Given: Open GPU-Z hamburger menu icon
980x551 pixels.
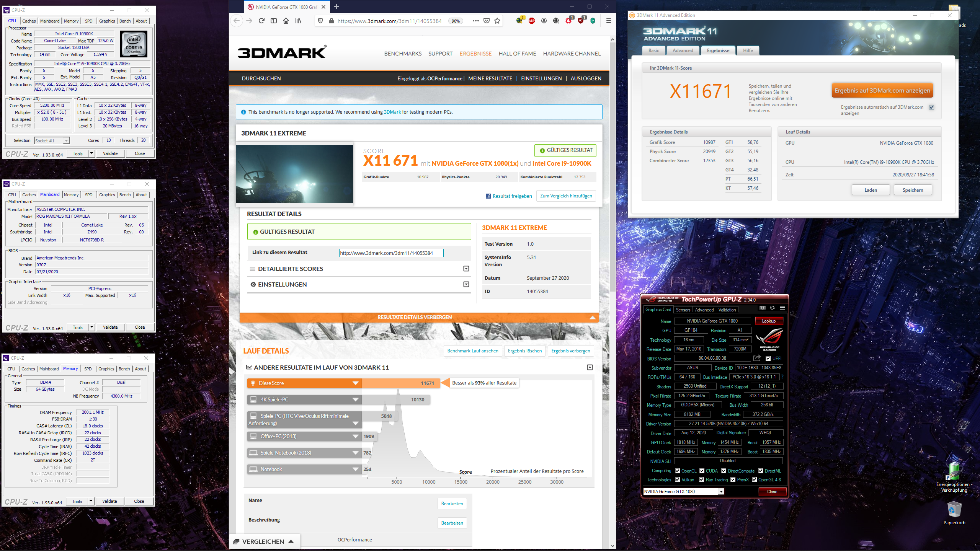Looking at the screenshot, I should (x=782, y=308).
